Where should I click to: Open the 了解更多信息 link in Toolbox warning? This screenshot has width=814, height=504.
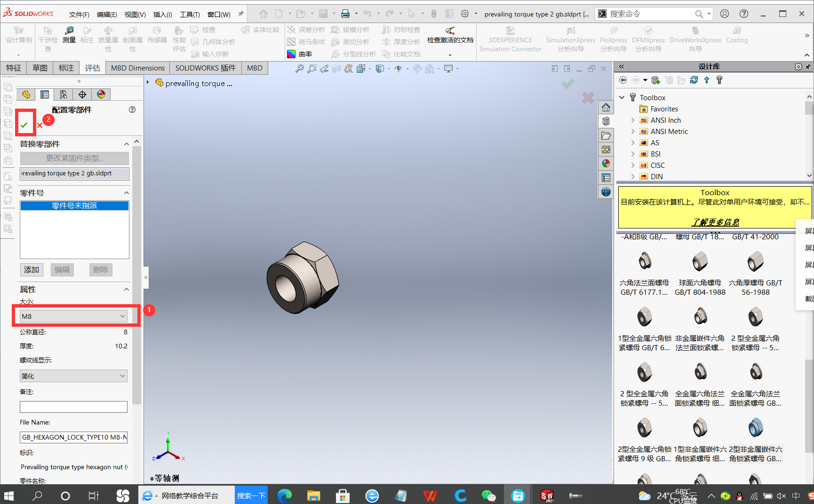715,222
